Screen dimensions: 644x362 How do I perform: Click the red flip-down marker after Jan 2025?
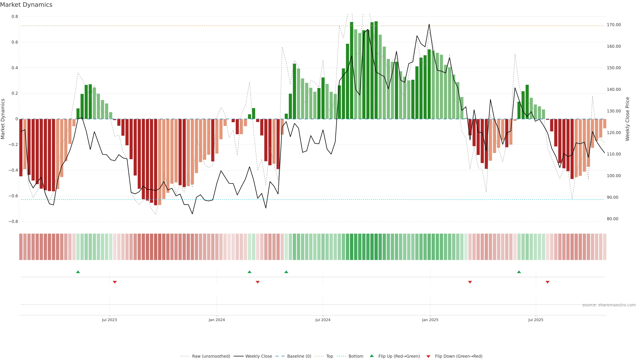pos(470,282)
